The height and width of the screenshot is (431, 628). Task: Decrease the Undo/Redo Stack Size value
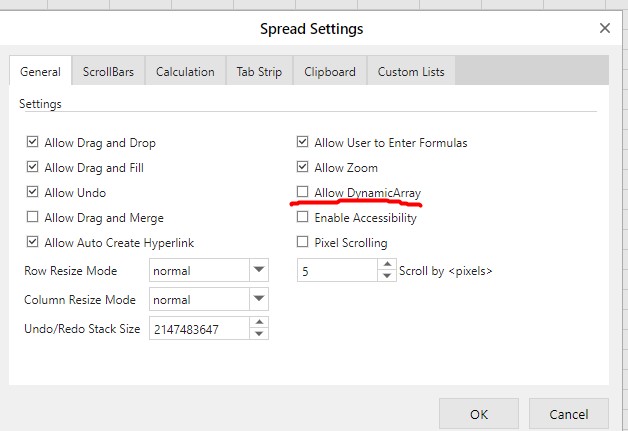[260, 334]
